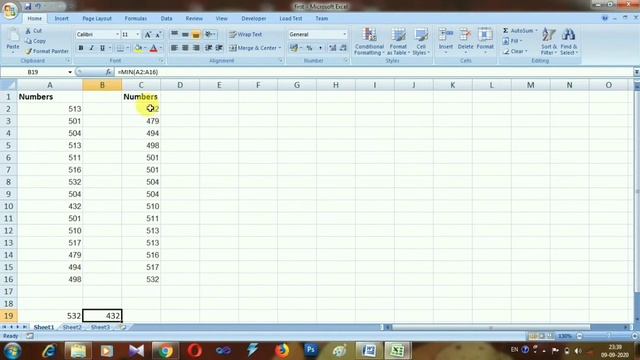The height and width of the screenshot is (360, 640).
Task: Open Font dialog launcher
Action: [x=162, y=60]
